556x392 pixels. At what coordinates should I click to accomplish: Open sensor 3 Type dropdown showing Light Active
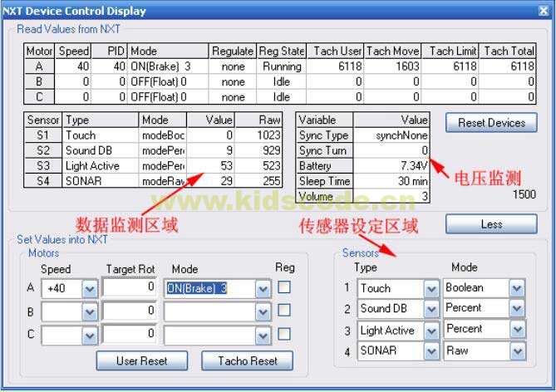(431, 331)
